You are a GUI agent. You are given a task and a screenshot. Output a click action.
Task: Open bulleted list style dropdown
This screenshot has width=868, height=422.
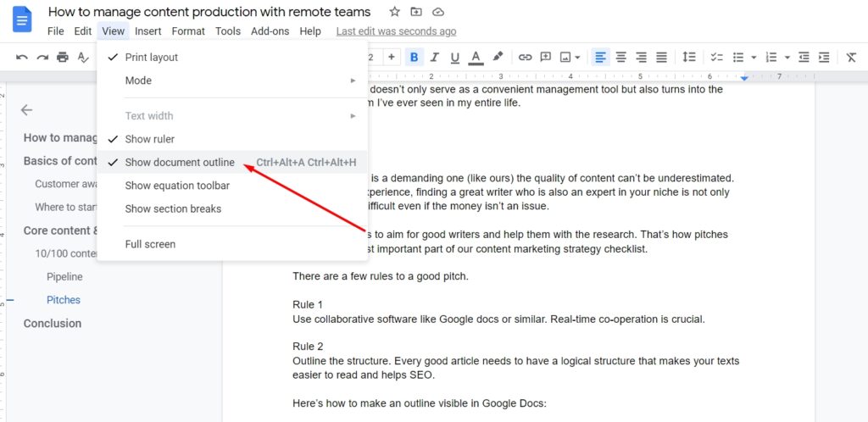[754, 58]
